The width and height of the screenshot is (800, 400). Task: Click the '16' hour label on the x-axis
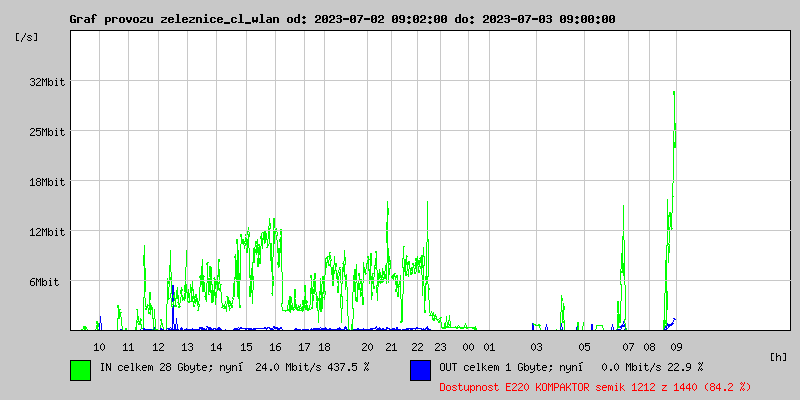[276, 347]
